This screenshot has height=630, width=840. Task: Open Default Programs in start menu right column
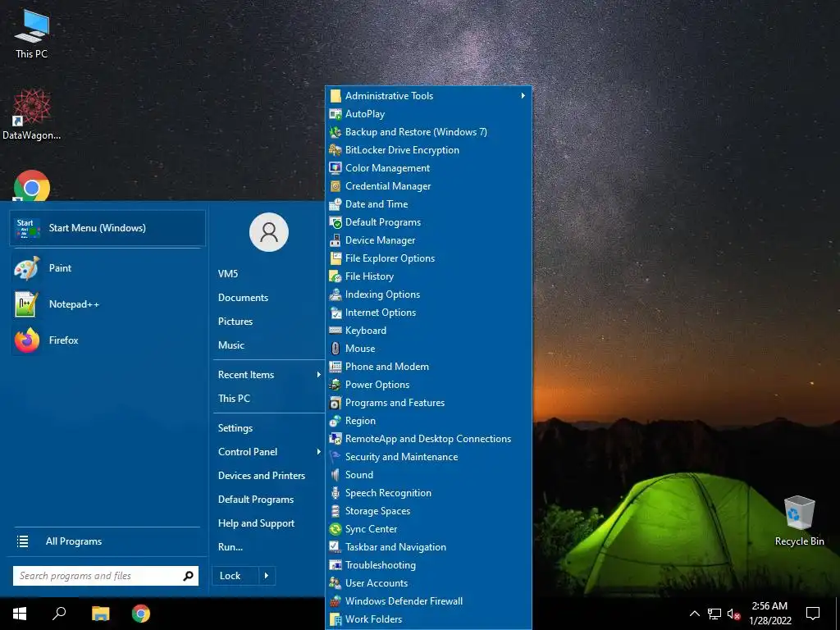pyautogui.click(x=256, y=500)
